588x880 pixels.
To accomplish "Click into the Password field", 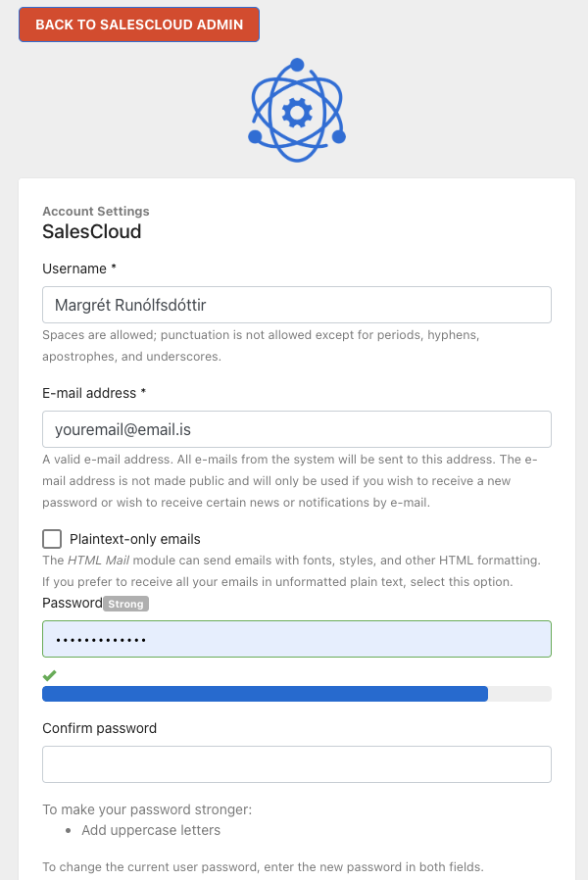I will tap(297, 639).
